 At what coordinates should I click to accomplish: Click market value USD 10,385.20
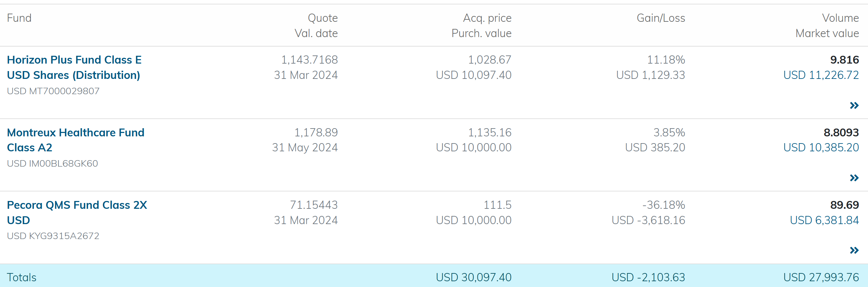[x=821, y=148]
